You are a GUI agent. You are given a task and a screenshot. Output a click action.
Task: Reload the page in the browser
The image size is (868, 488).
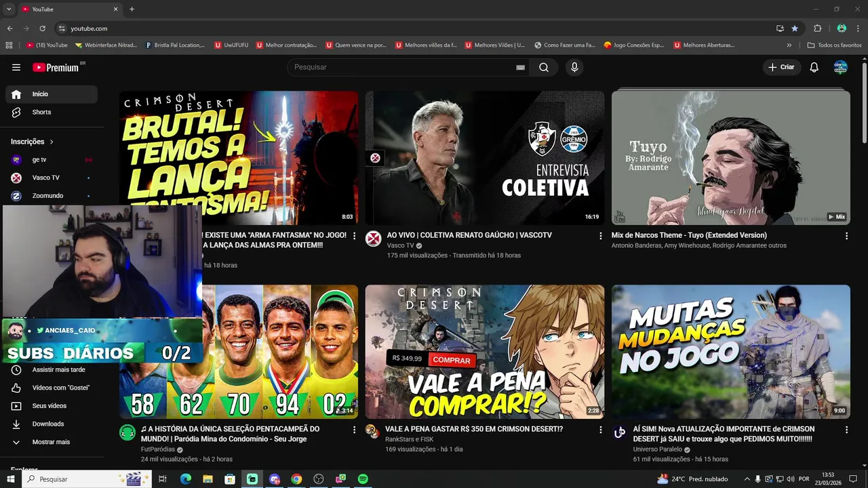coord(42,28)
